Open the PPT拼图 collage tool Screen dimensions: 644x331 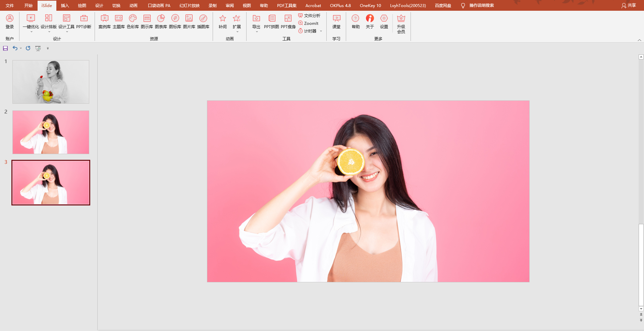click(x=271, y=21)
